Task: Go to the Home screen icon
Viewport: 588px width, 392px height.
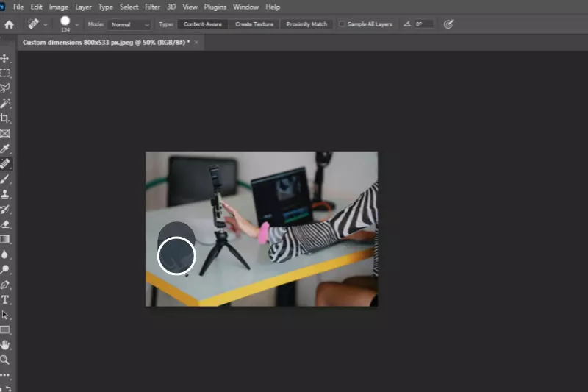Action: 9,25
